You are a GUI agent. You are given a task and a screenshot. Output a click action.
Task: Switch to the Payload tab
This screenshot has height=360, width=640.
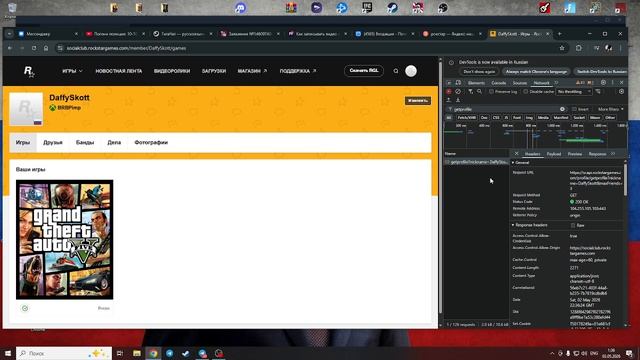553,154
